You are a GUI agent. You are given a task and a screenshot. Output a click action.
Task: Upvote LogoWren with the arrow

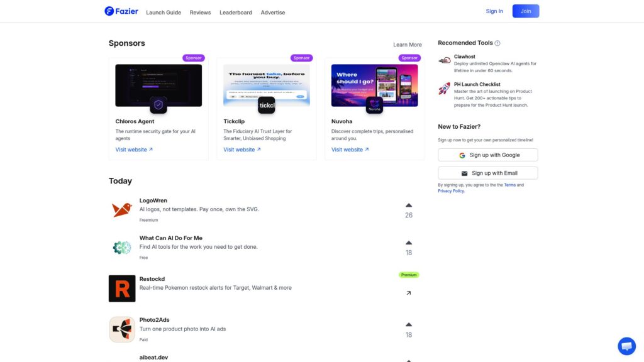click(x=409, y=206)
